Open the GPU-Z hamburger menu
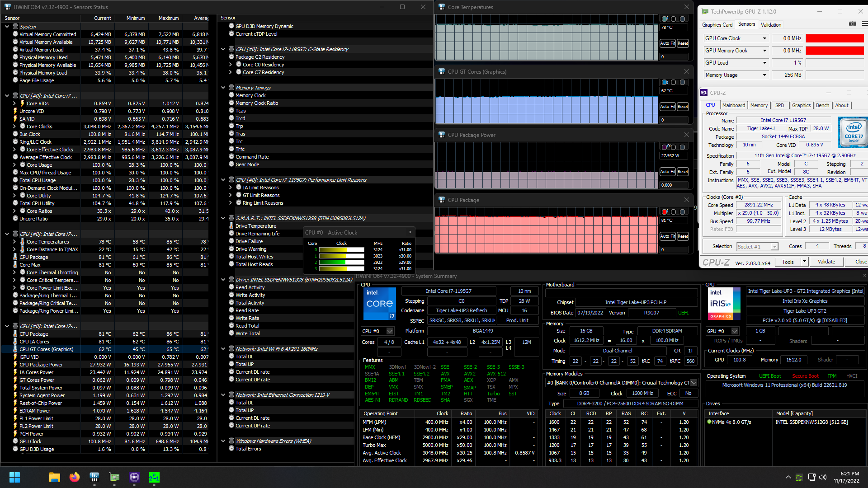Viewport: 868px width, 488px height. click(864, 24)
